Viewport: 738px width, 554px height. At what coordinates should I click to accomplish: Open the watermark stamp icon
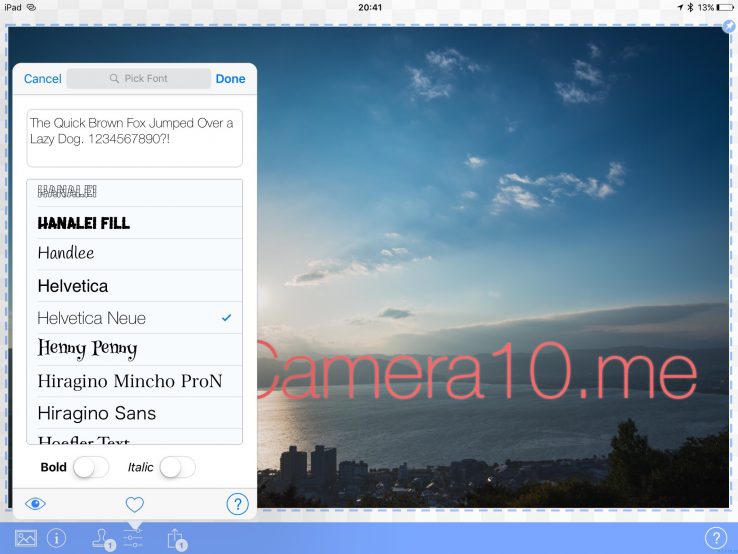103,539
